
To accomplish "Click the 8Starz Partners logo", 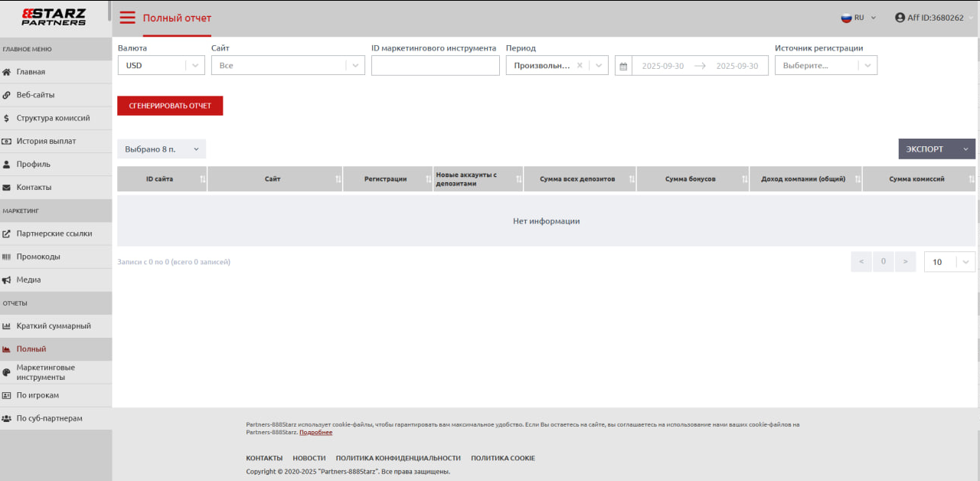I will (54, 18).
